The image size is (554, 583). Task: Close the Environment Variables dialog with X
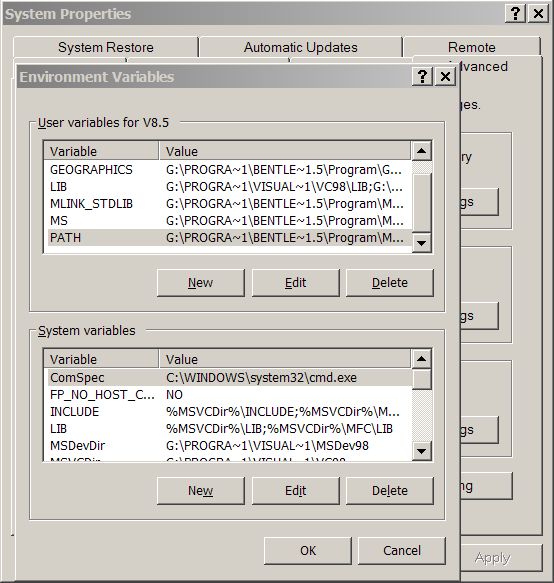click(x=445, y=77)
